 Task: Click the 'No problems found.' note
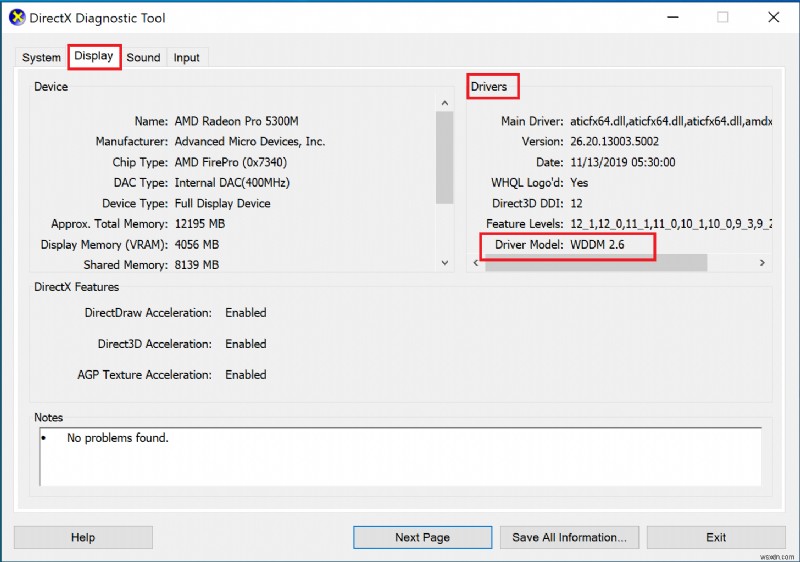tap(117, 438)
